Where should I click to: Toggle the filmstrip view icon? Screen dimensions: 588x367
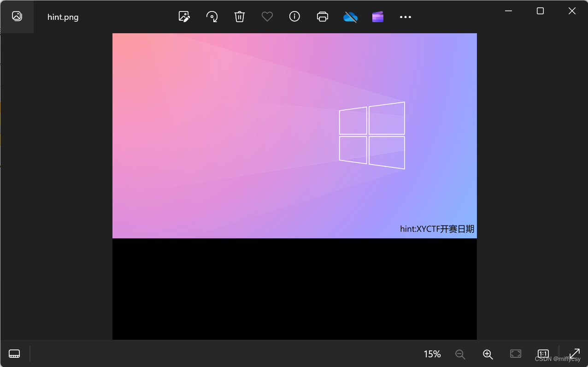[x=14, y=354]
